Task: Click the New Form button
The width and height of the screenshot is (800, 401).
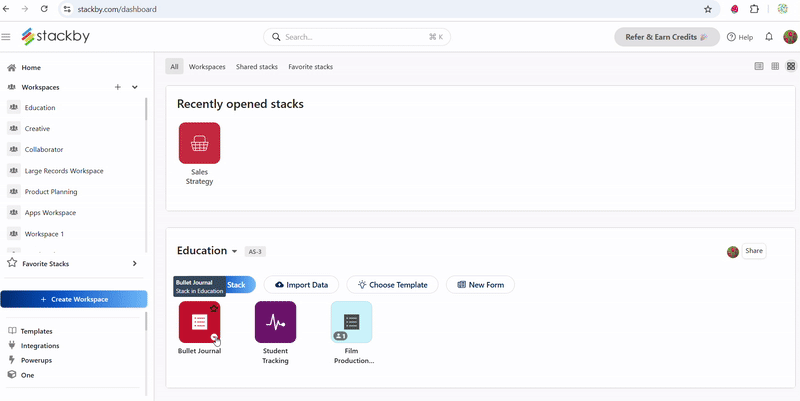Action: tap(480, 285)
